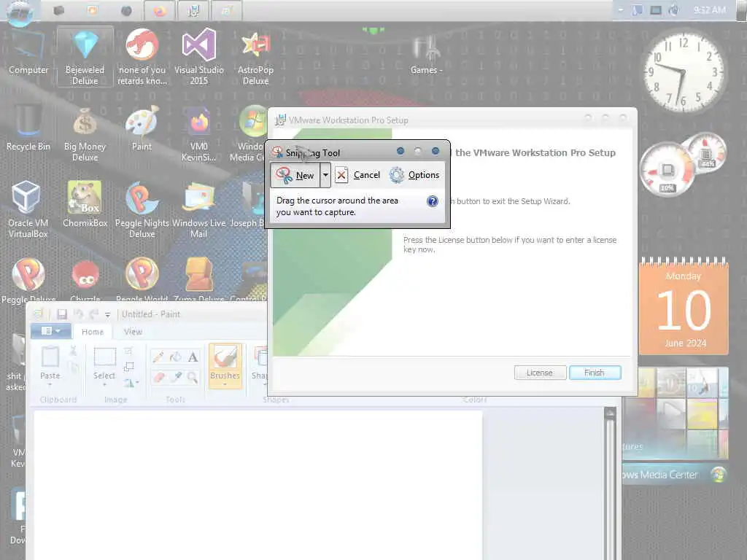Viewport: 747px width, 560px height.
Task: Open Snipping Tool Options
Action: 414,175
